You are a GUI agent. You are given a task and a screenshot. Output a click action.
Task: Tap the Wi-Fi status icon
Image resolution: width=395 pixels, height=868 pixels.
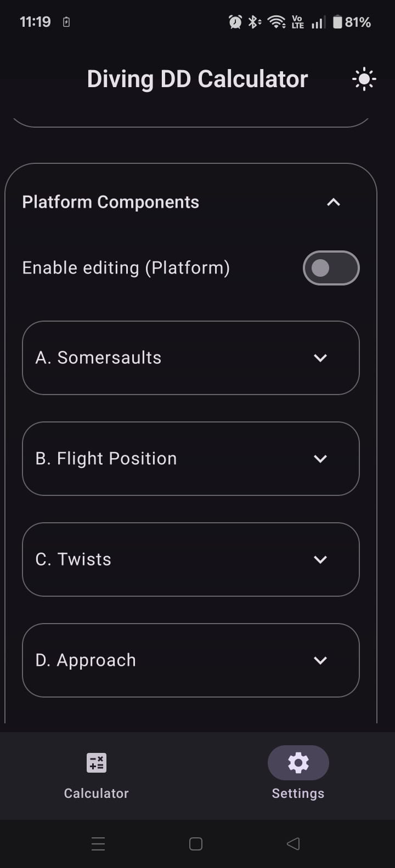(276, 21)
